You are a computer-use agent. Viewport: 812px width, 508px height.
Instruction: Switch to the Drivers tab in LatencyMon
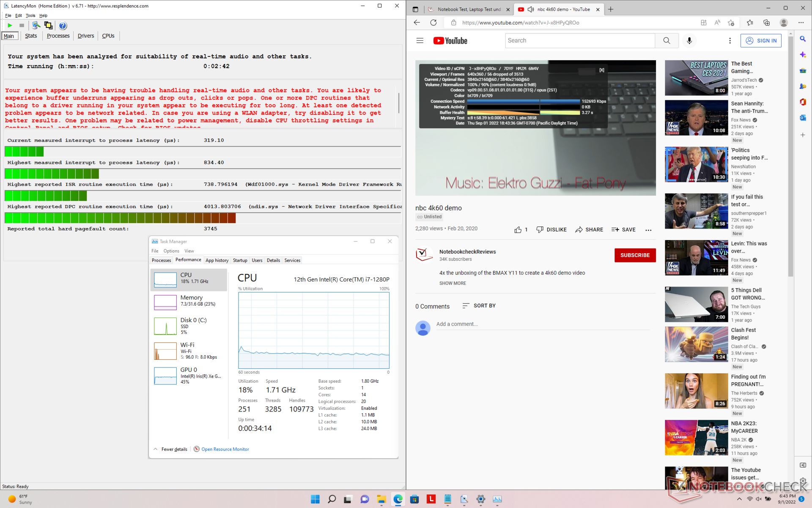coord(86,36)
